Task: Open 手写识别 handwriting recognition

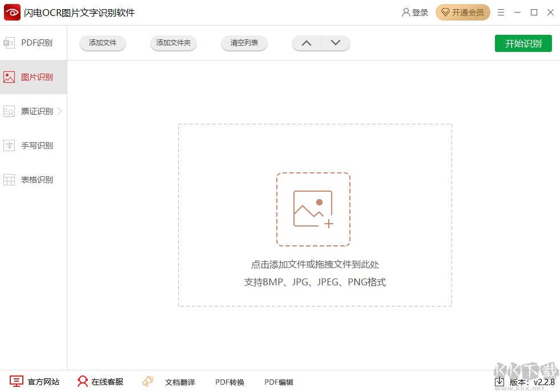Action: point(37,146)
